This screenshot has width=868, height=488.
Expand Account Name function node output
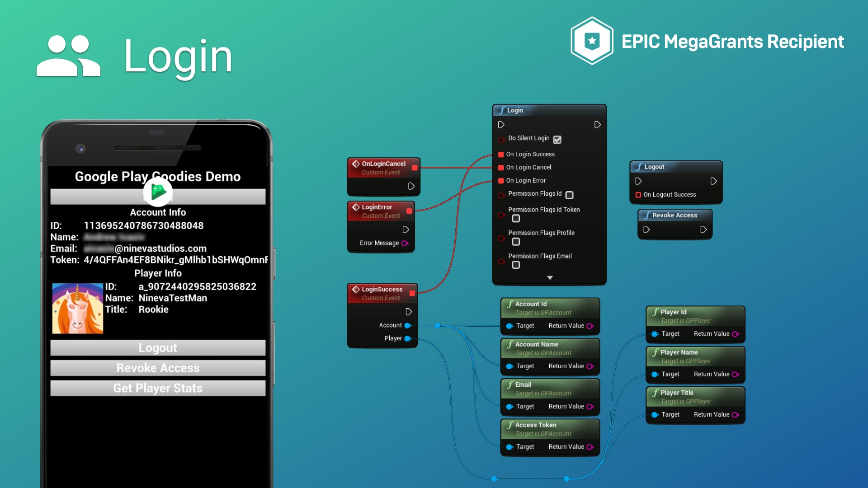point(589,366)
